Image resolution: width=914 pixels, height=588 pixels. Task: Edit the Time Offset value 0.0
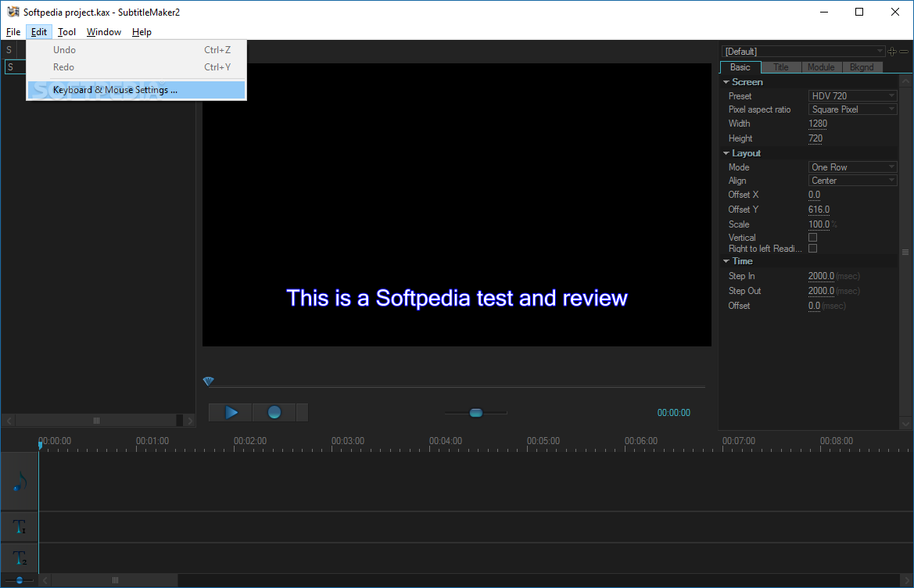coord(815,306)
